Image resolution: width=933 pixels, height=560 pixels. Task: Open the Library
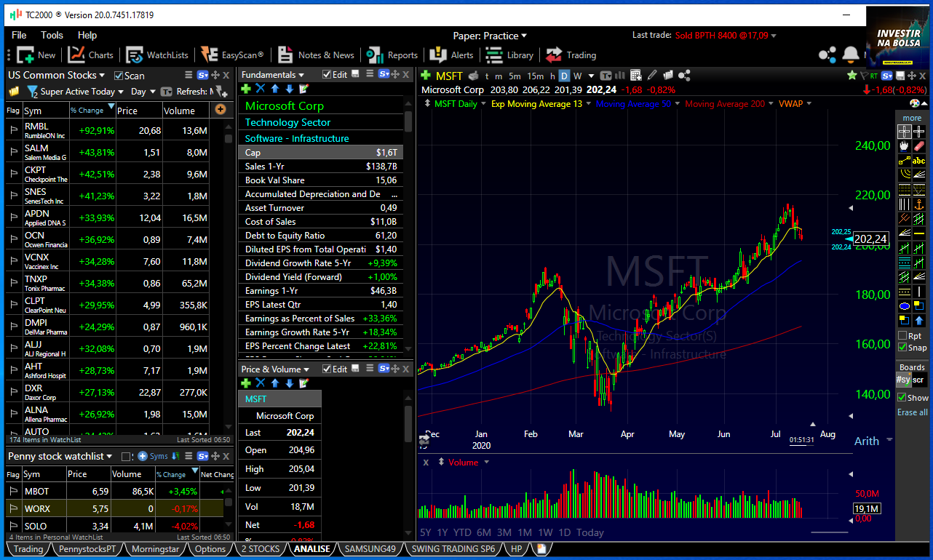click(x=509, y=55)
